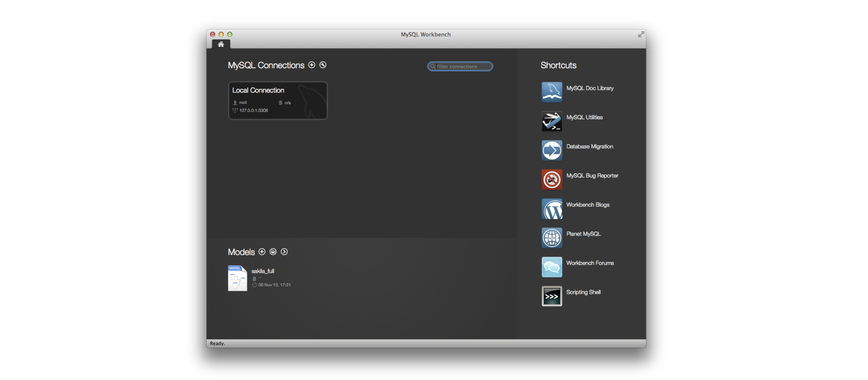Open the Workbench Forums chat icon
868x380 pixels.
tap(551, 267)
